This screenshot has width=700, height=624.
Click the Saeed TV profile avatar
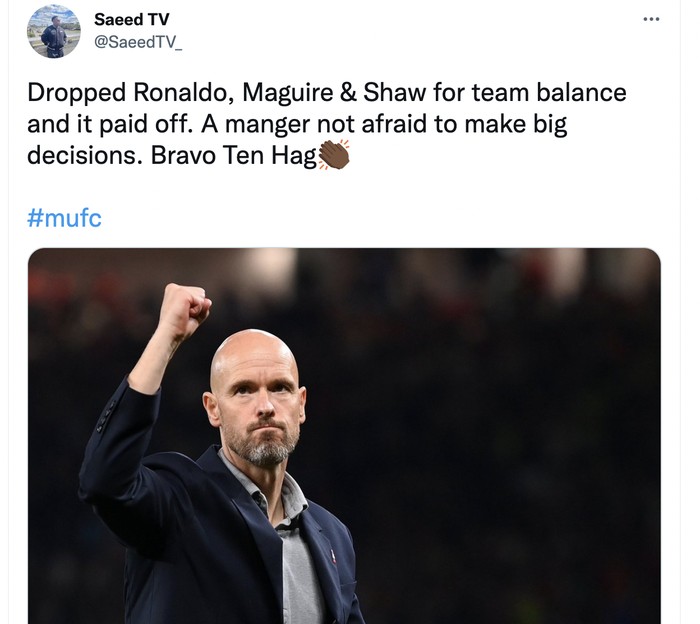[x=54, y=31]
